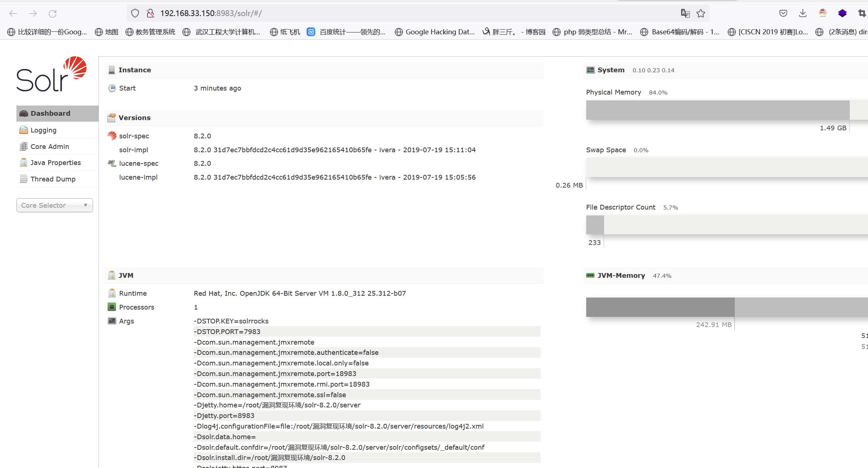Click the solr-spec red Solr icon
The width and height of the screenshot is (868, 468).
point(112,136)
